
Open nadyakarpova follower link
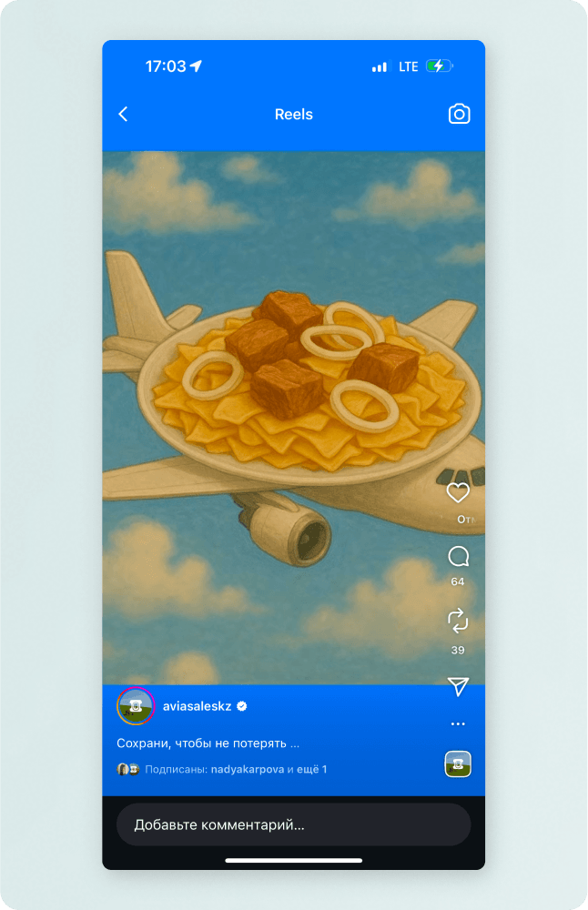(248, 770)
